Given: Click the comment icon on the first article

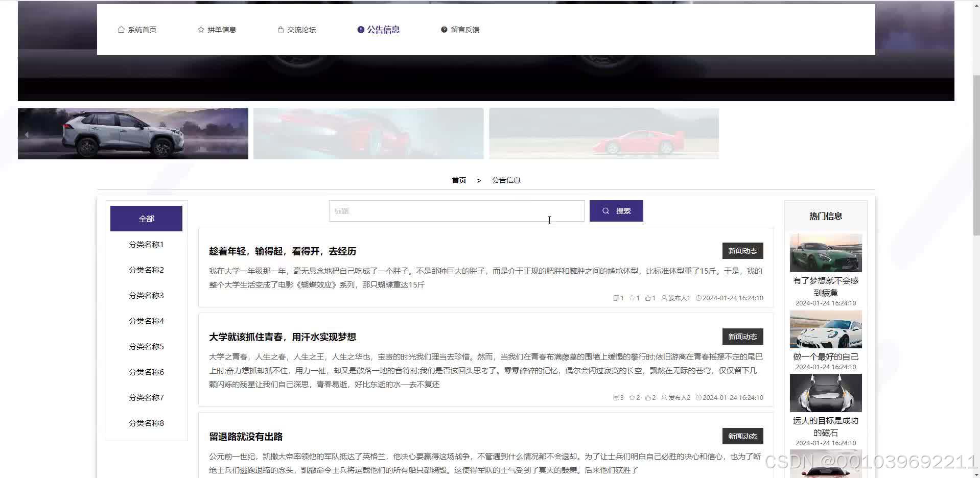Looking at the screenshot, I should 616,298.
